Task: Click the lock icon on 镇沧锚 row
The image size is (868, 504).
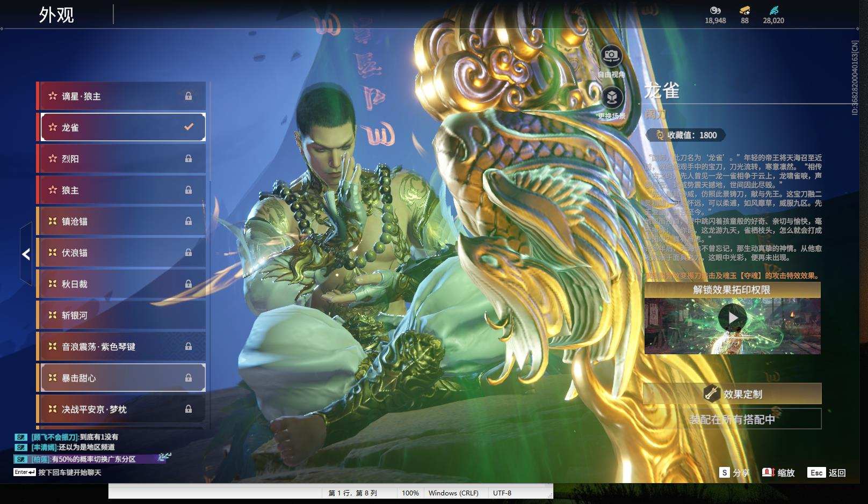Action: click(189, 221)
